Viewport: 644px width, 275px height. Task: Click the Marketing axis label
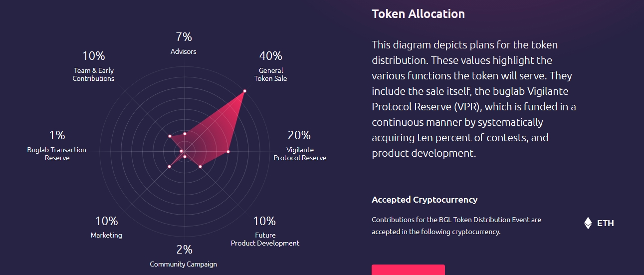tap(106, 235)
